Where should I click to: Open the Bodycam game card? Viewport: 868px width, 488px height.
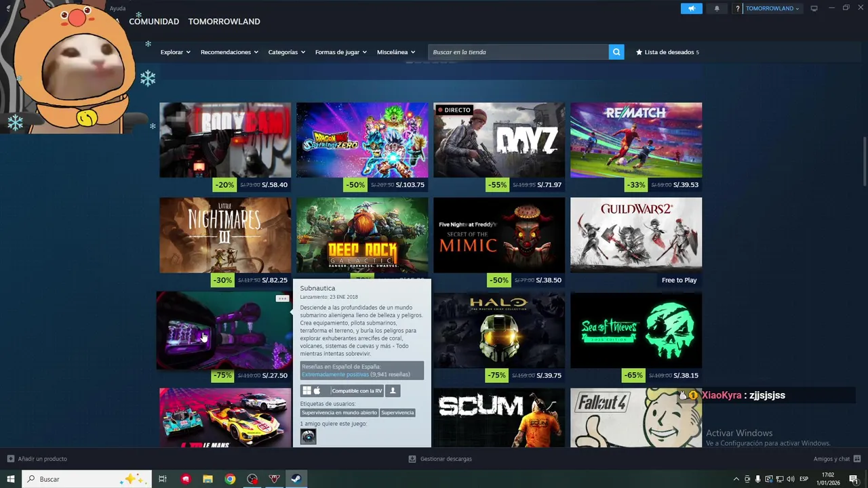(225, 140)
